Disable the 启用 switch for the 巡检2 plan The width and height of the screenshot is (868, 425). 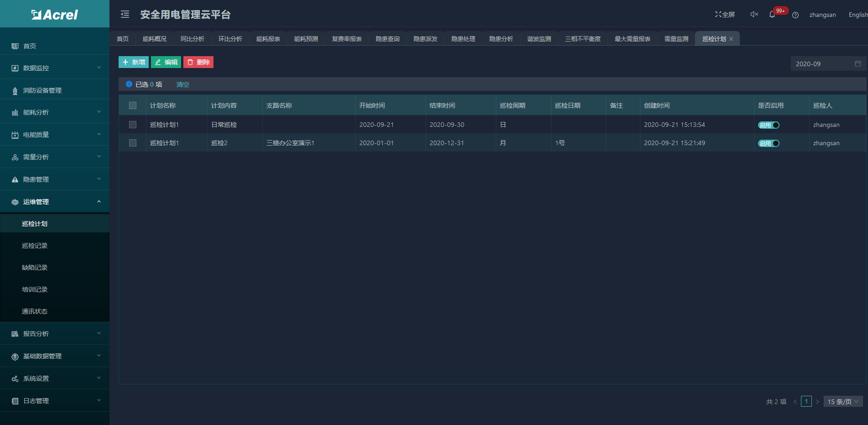point(769,143)
